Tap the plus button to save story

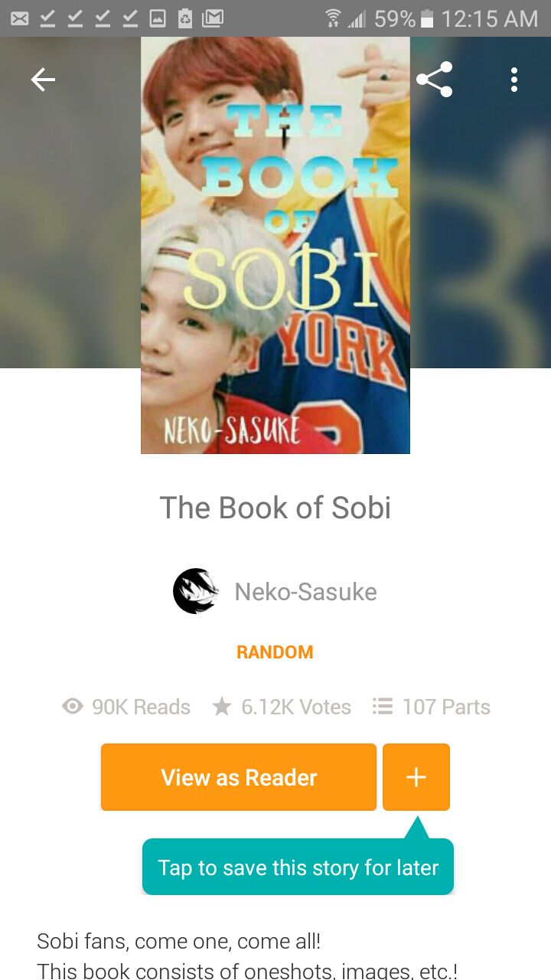tap(416, 777)
